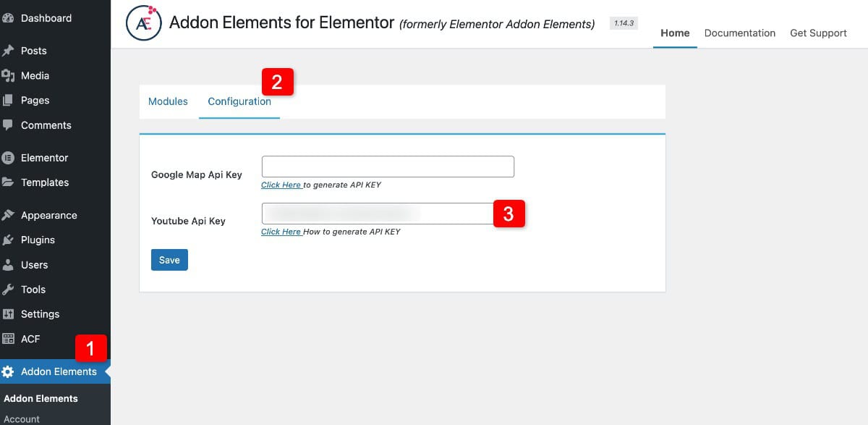Follow Click Here link for Google Map key

[281, 185]
